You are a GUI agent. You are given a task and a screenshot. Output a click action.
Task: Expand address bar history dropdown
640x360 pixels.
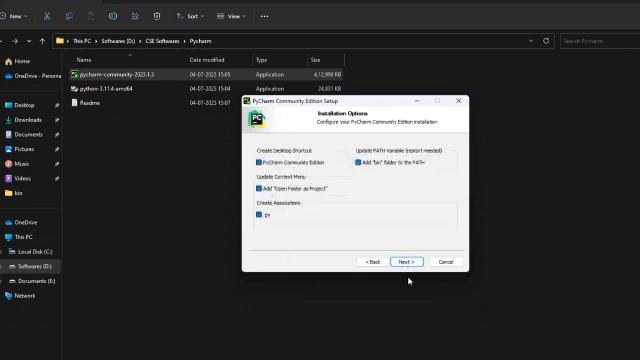coord(531,41)
